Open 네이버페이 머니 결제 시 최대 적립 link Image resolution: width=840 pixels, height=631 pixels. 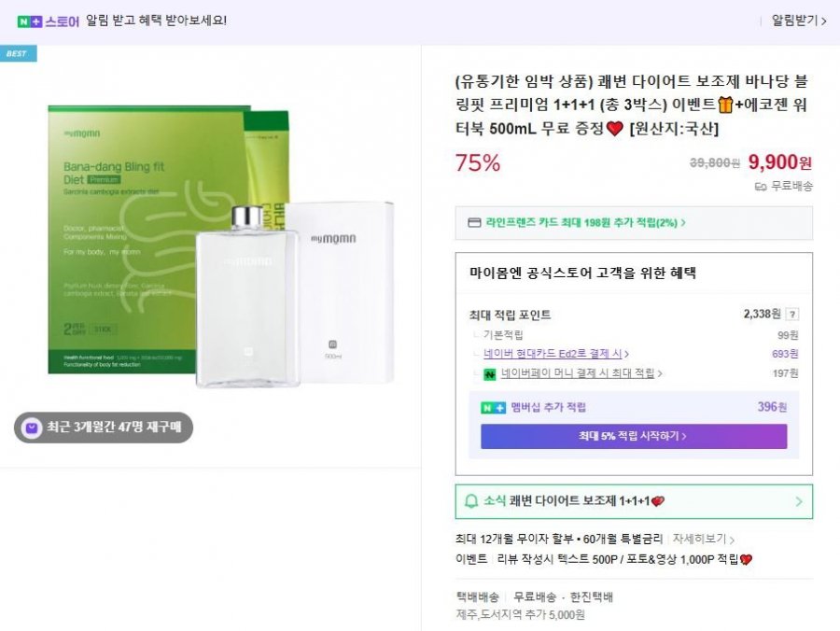(581, 373)
